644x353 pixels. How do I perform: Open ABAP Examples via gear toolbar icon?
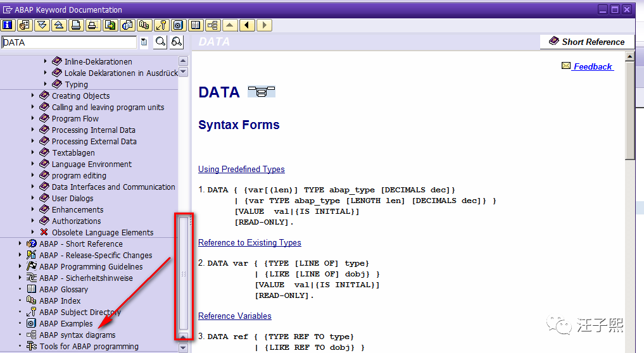pyautogui.click(x=178, y=25)
